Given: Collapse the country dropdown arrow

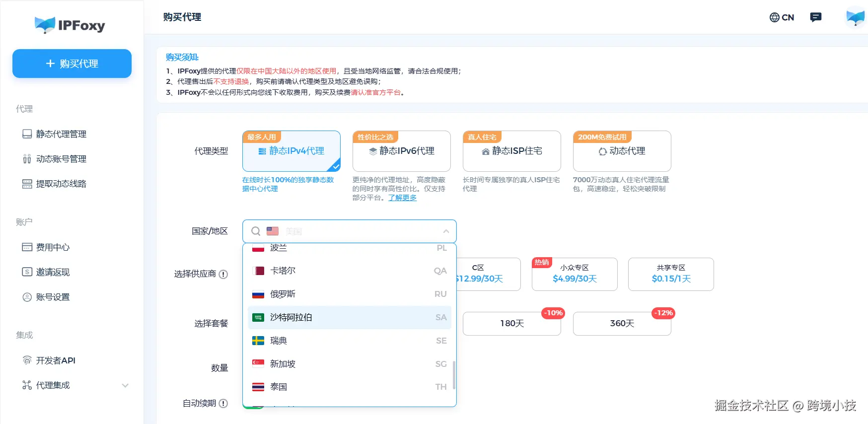Looking at the screenshot, I should click(x=446, y=231).
